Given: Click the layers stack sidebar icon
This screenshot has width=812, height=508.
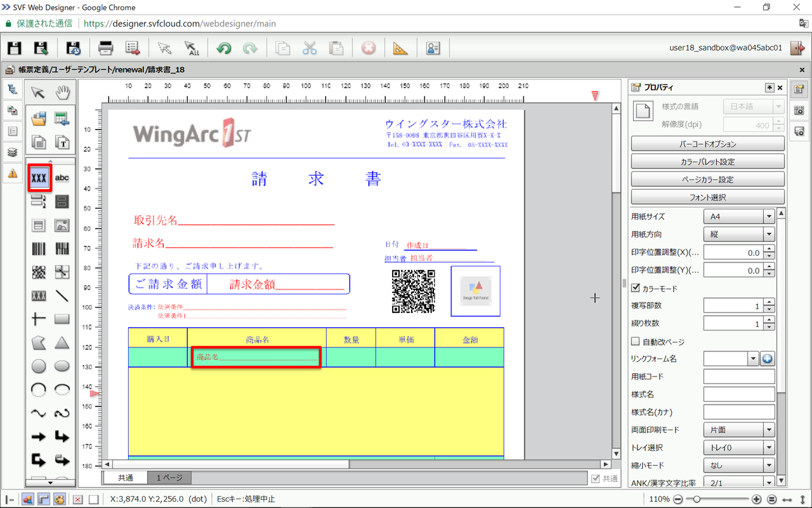Looking at the screenshot, I should point(12,152).
